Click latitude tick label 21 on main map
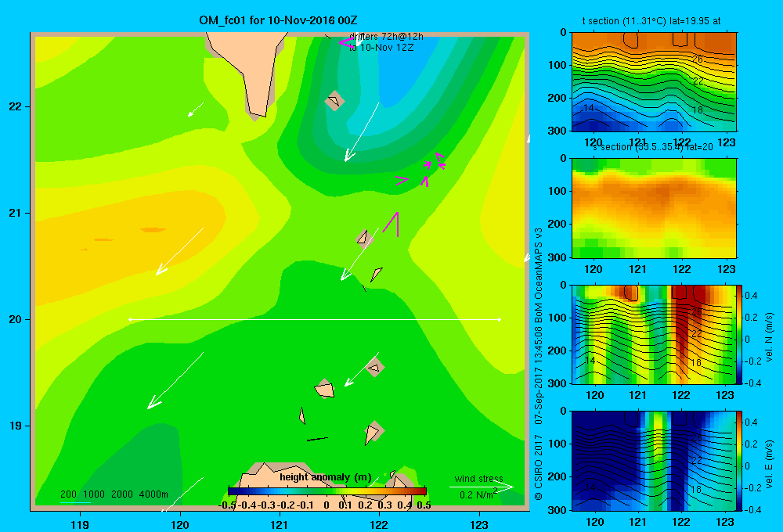Screen dimensions: 783x532 [x=16, y=213]
